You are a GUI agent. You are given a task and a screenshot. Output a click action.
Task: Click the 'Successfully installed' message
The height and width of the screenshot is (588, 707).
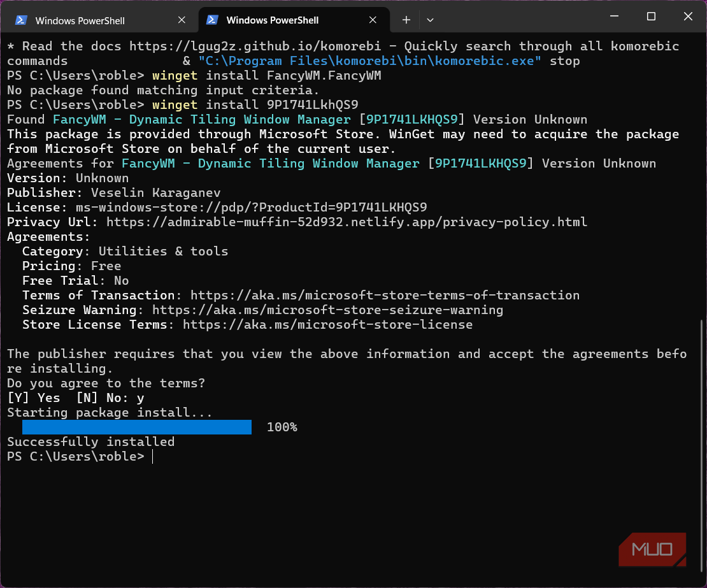[90, 442]
